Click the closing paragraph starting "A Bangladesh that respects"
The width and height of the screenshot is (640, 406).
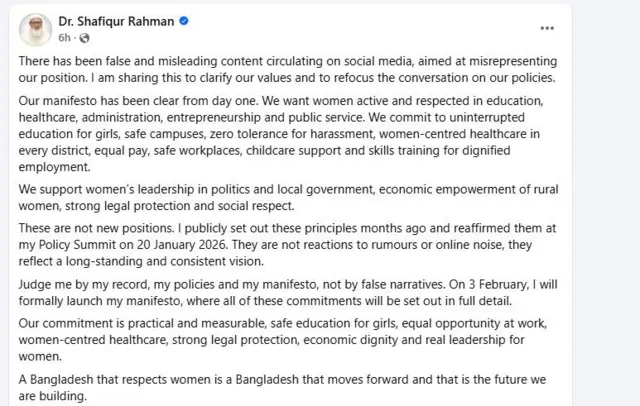pos(300,388)
